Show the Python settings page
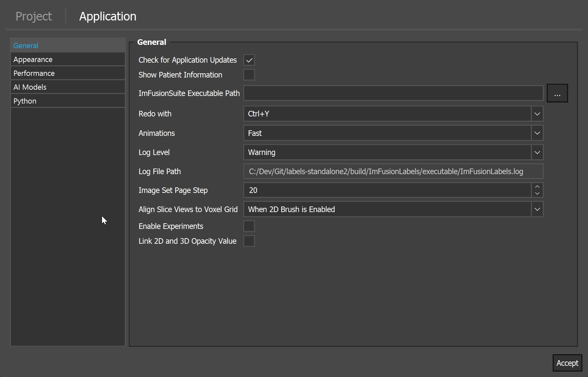588x377 pixels. point(68,101)
